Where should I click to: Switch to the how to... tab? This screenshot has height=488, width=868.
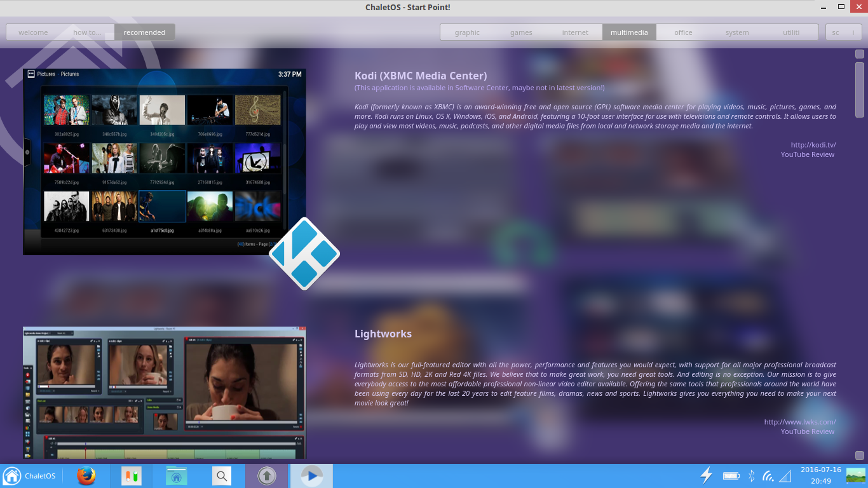click(x=87, y=32)
